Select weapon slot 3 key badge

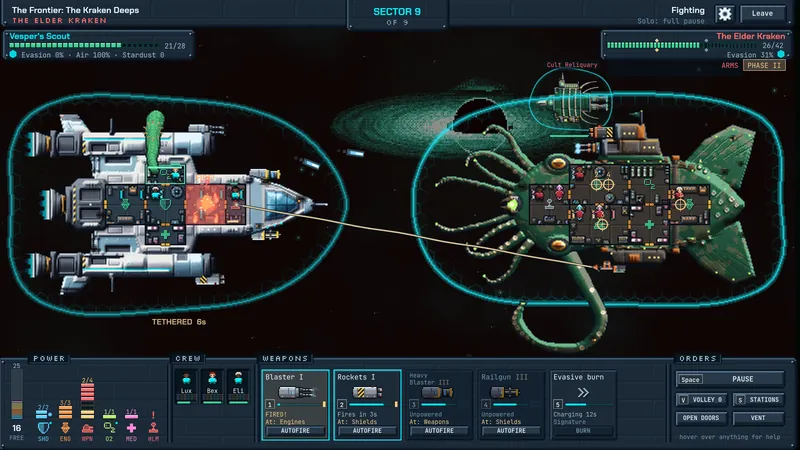414,404
